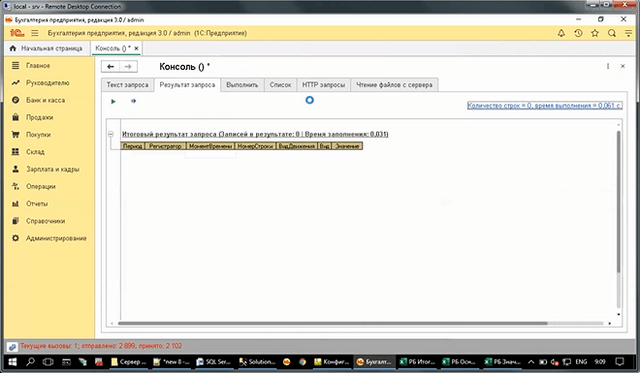Switch to the РБ Осн Excel taskbar window
Image resolution: width=640 pixels, height=373 pixels.
click(459, 362)
